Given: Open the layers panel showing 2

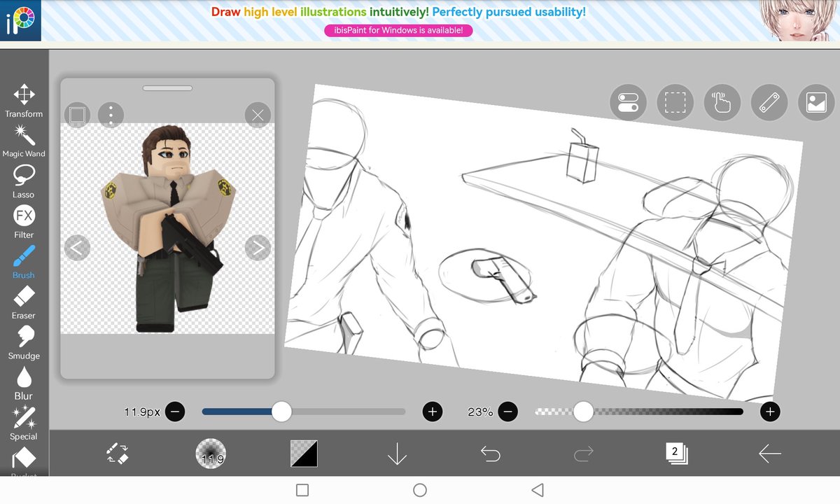Looking at the screenshot, I should [x=676, y=454].
